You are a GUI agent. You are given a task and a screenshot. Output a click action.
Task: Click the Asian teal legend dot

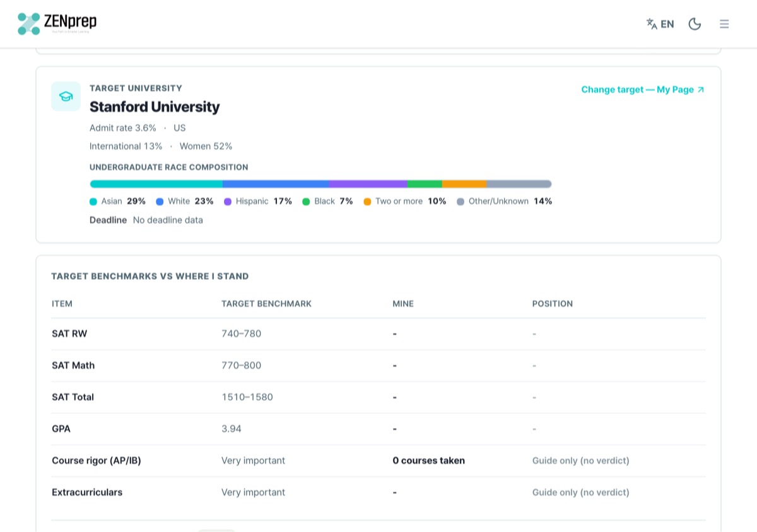coord(93,202)
